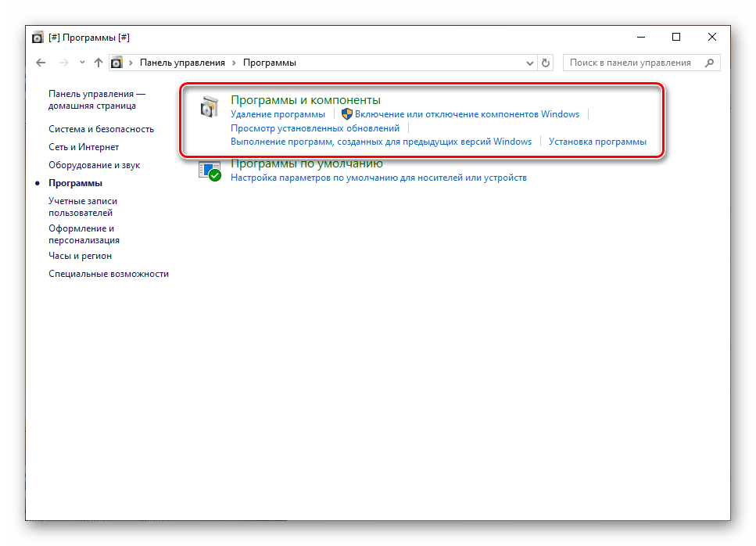Expand the chevron between Панель управления and Программы
Image resolution: width=756 pixels, height=546 pixels.
(x=235, y=63)
